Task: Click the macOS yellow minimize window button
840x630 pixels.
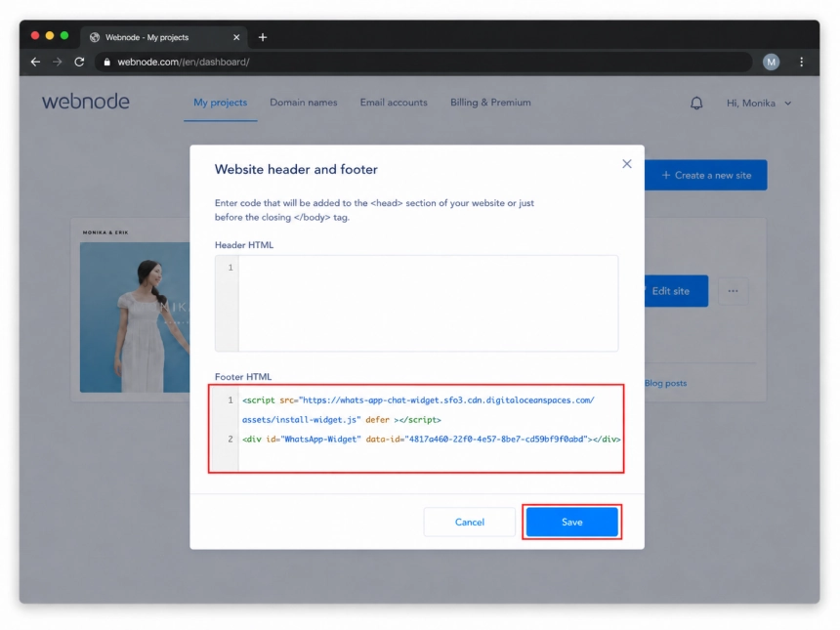Action: tap(50, 35)
